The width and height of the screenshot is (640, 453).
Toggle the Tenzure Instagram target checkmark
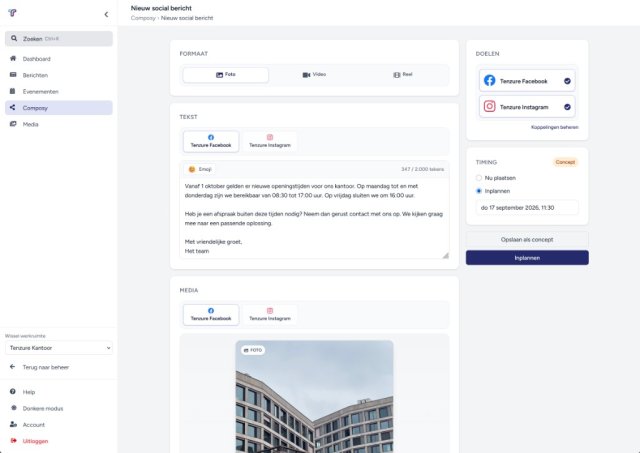click(567, 107)
